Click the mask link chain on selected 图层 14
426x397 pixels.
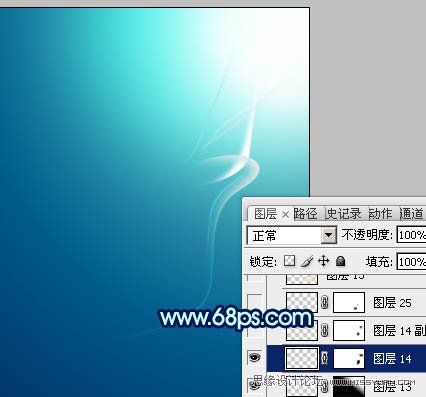point(324,359)
